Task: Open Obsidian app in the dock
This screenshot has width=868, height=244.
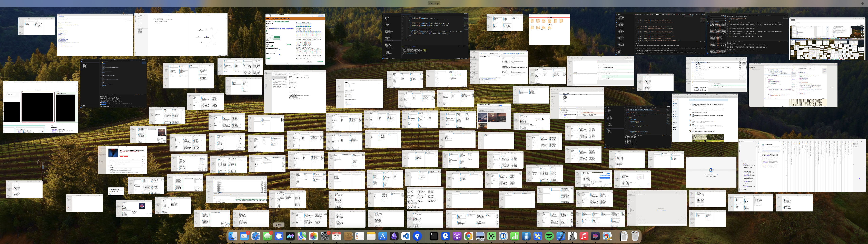Action: 394,236
